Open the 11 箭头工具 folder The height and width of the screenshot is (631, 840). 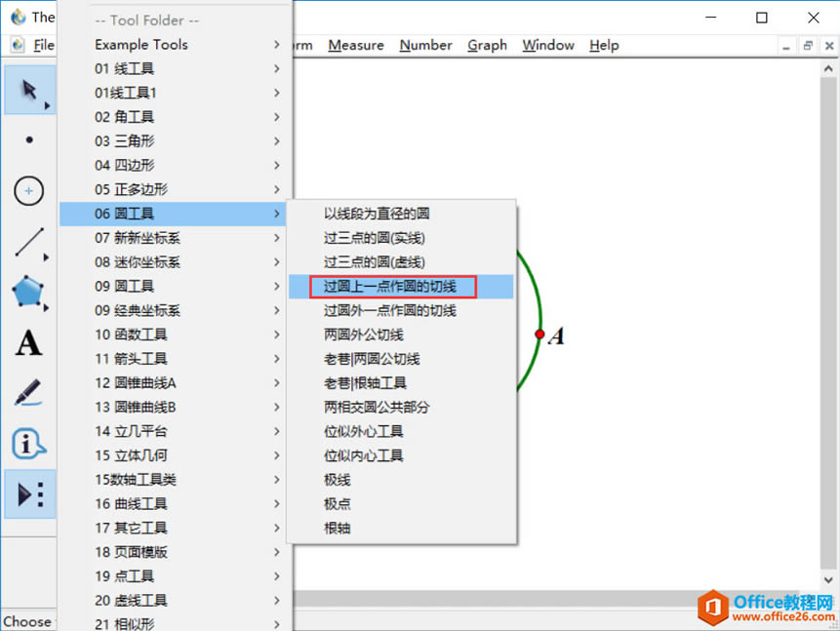(x=173, y=359)
